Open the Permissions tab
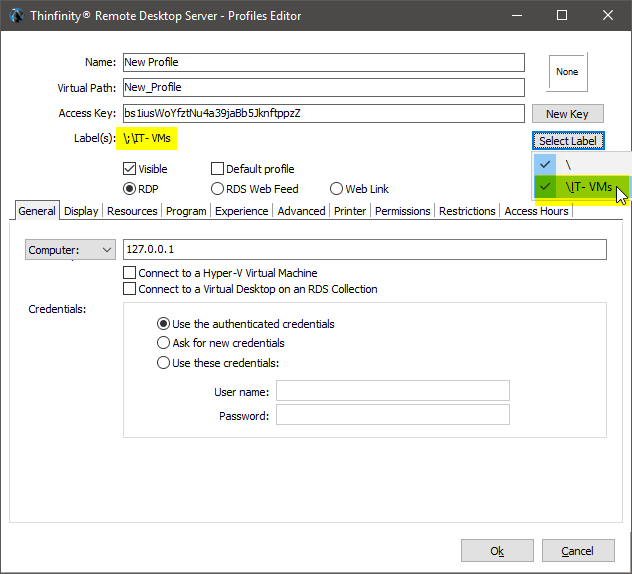Viewport: 632px width, 574px height. pos(403,211)
